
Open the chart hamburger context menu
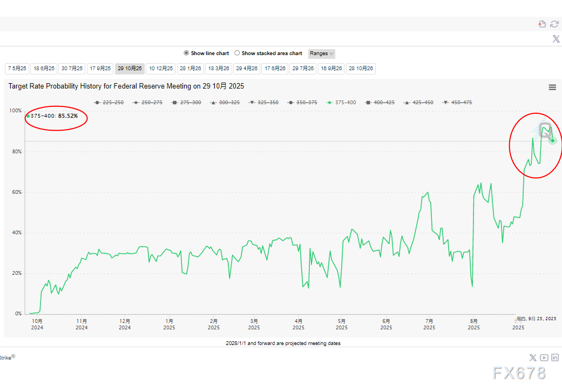tap(552, 87)
